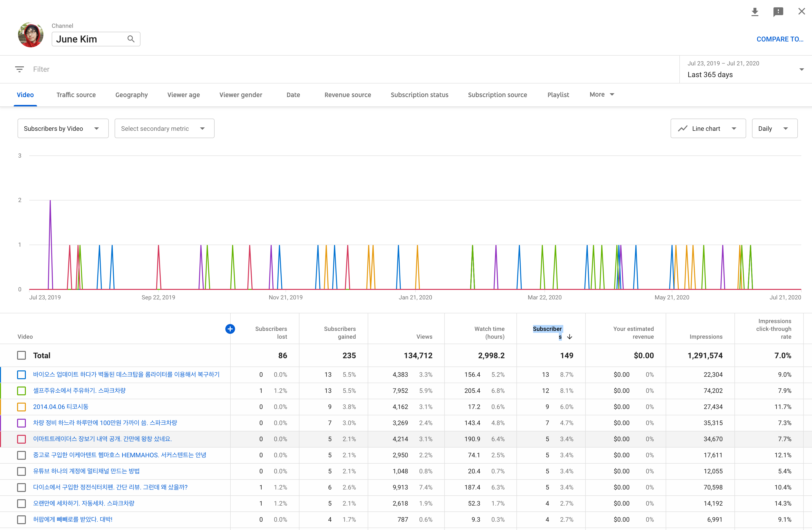
Task: Open the 2014.04.06 티코시동 video link
Action: (61, 407)
